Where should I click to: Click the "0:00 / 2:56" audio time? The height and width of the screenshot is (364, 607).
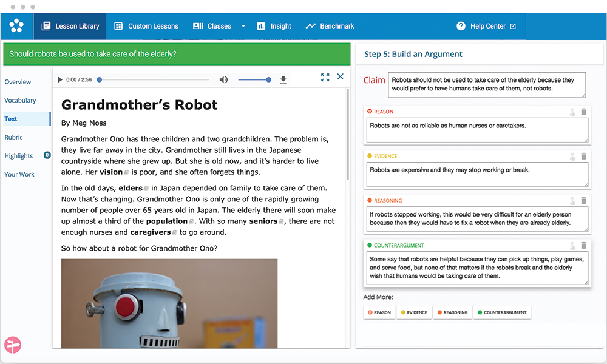(79, 79)
